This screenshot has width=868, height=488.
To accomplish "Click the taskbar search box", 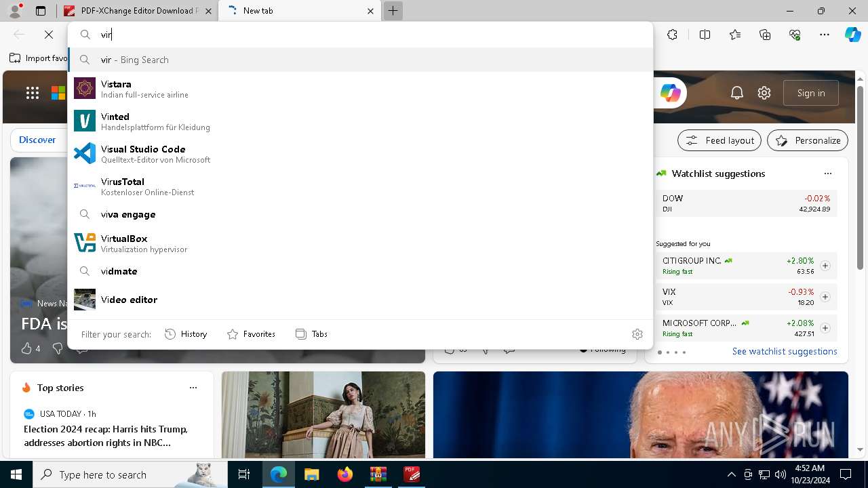I will [131, 474].
